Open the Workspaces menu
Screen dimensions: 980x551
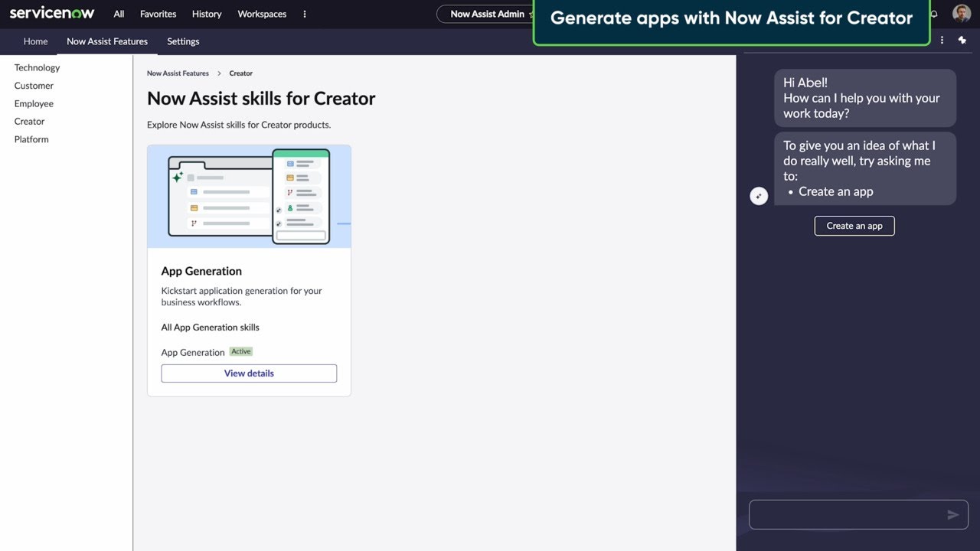[261, 14]
